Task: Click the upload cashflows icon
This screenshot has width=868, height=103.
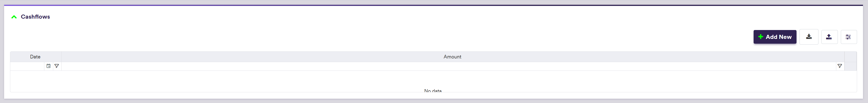Action: click(829, 37)
